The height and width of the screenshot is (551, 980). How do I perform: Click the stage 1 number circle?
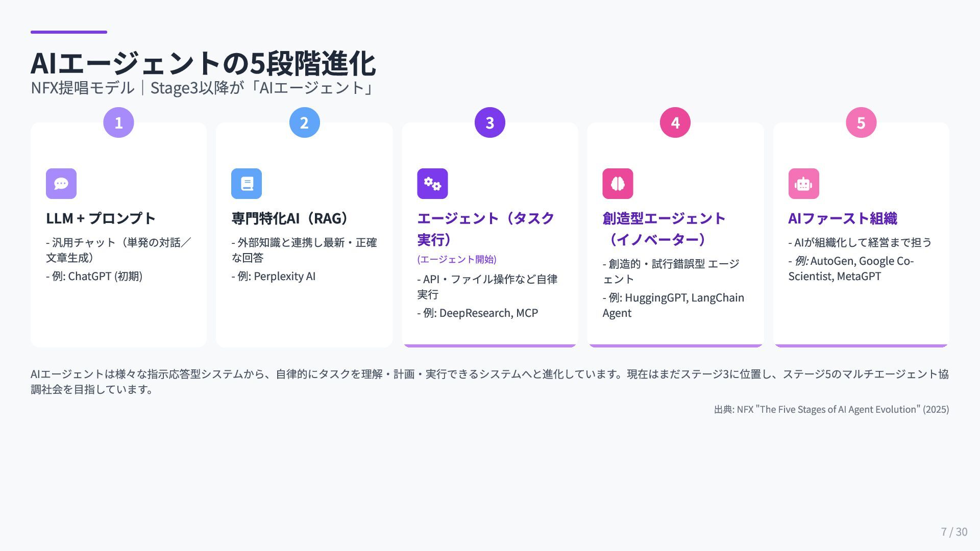click(118, 122)
